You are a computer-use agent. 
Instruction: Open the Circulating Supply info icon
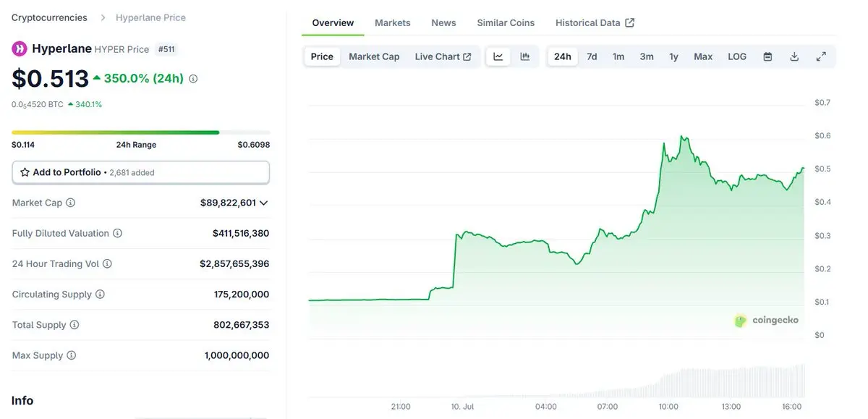100,295
